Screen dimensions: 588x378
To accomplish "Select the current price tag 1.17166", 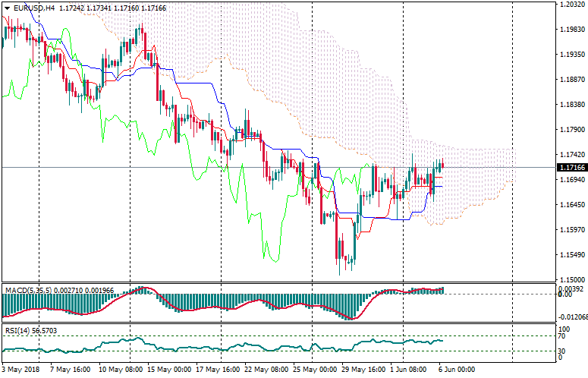I will click(x=571, y=167).
